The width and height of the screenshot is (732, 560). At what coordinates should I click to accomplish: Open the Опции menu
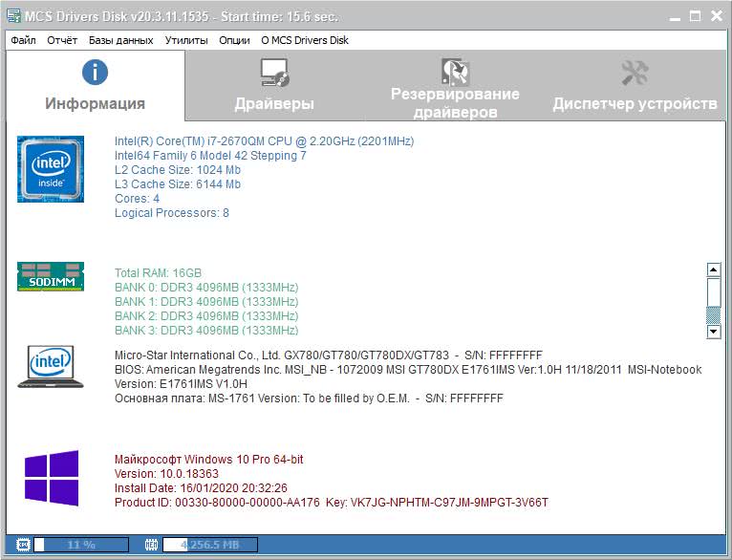(234, 40)
